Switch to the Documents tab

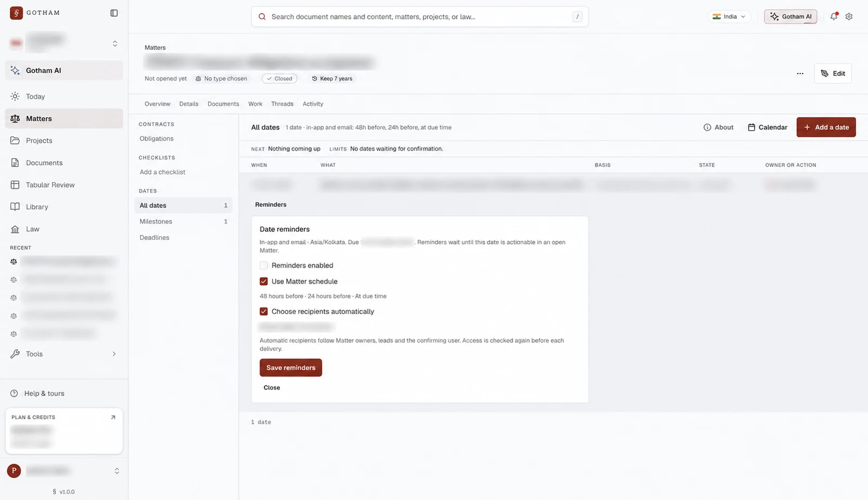point(223,104)
